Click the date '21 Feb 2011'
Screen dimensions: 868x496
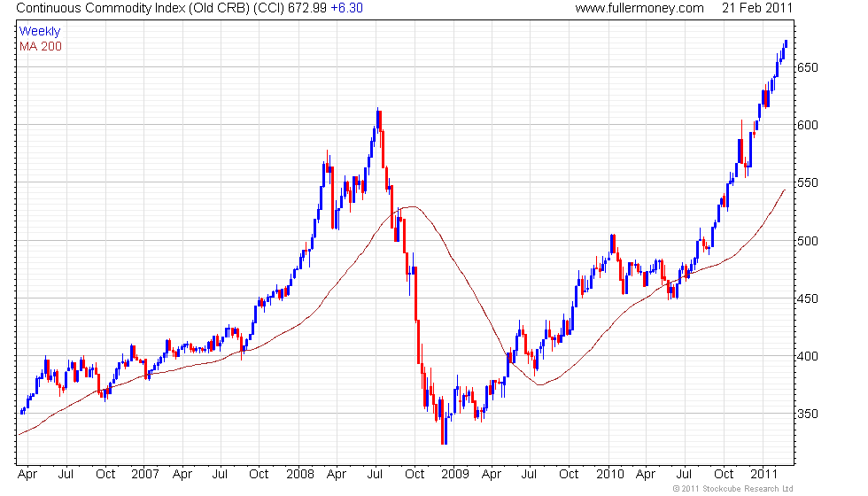pyautogui.click(x=757, y=8)
